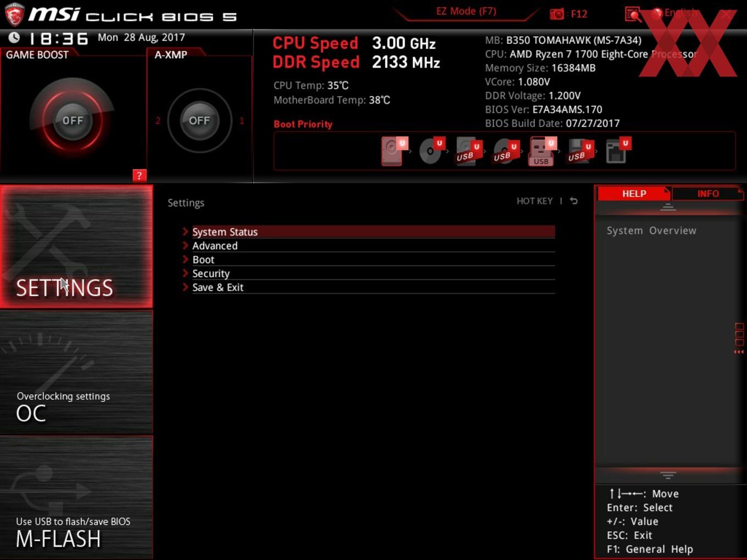Click the VCore 1.080V value

[x=534, y=81]
